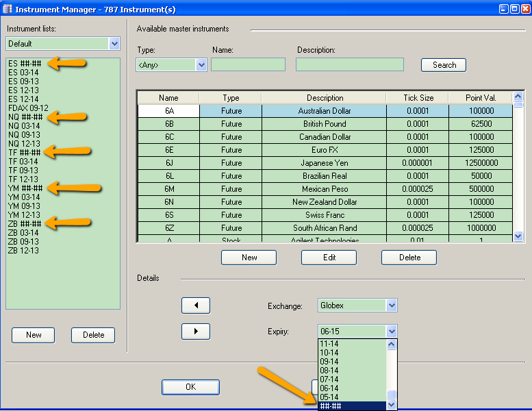Screen dimensions: 532x411
Task: Click the Description column header
Action: (x=325, y=98)
